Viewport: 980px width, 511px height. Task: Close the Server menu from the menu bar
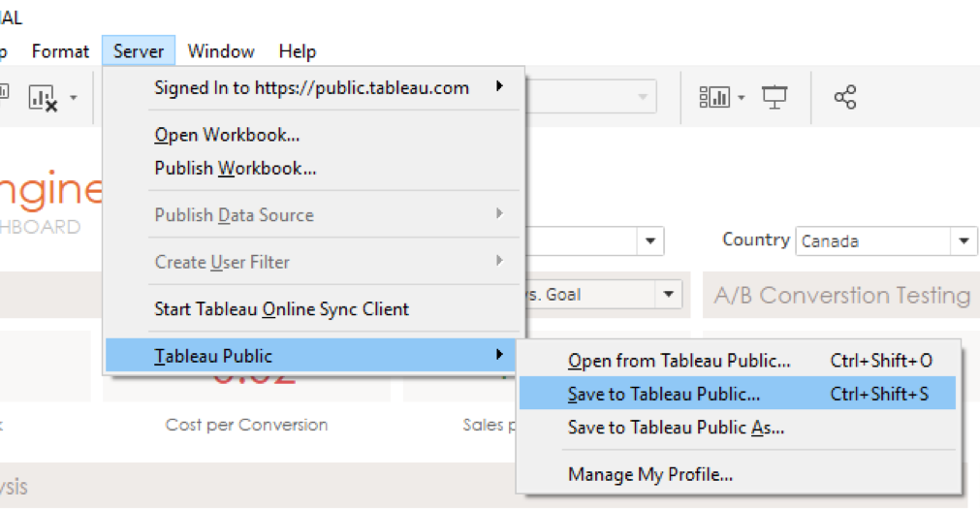(x=139, y=51)
